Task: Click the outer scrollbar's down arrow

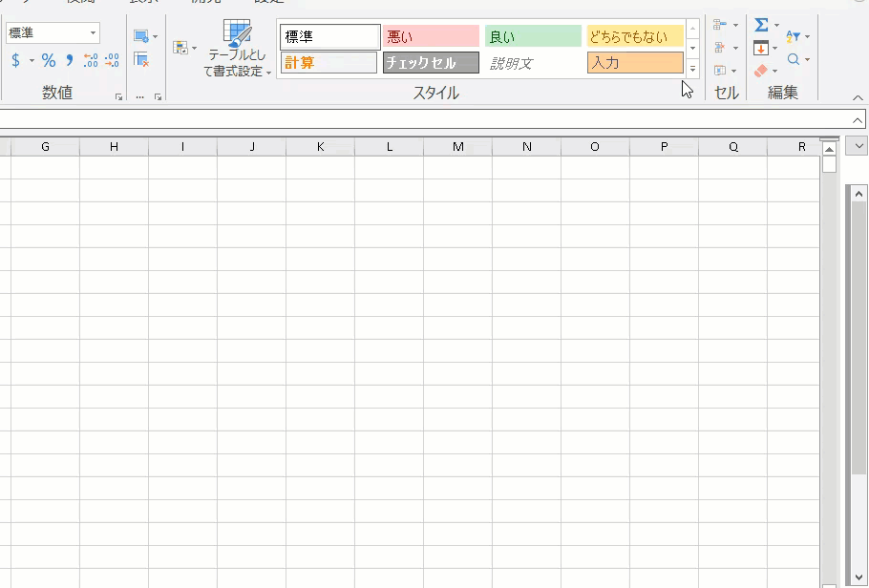Action: 858,577
